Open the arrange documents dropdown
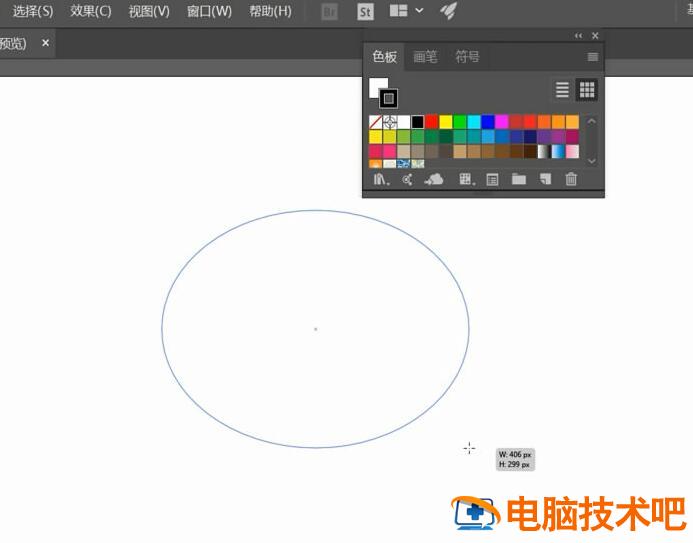693x543 pixels. [x=406, y=11]
